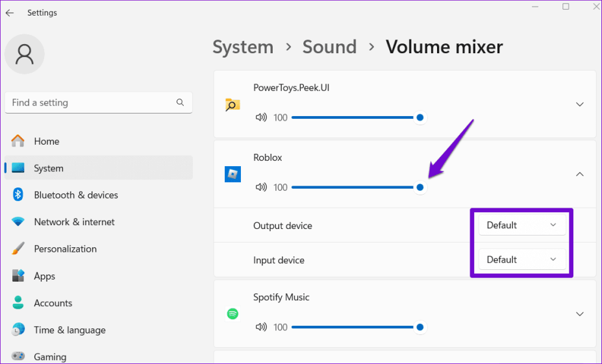This screenshot has width=602, height=364.
Task: Click the Spotify Music app icon
Action: [x=232, y=314]
